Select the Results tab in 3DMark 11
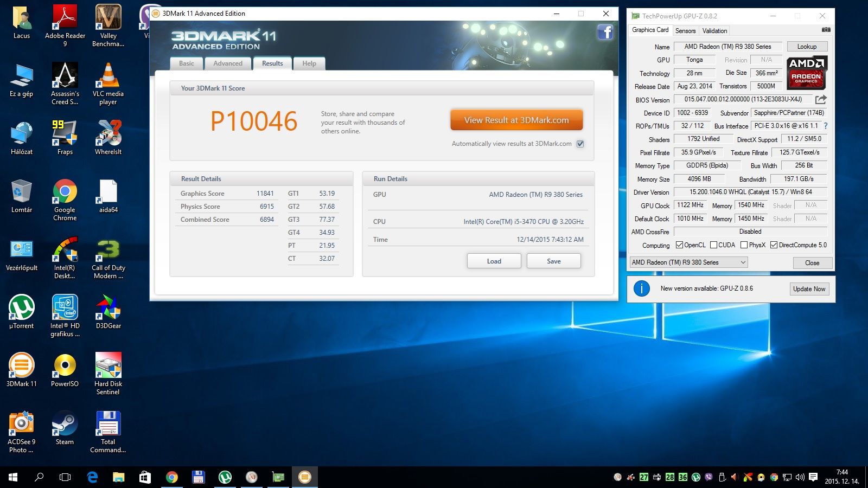868x488 pixels. (x=272, y=63)
